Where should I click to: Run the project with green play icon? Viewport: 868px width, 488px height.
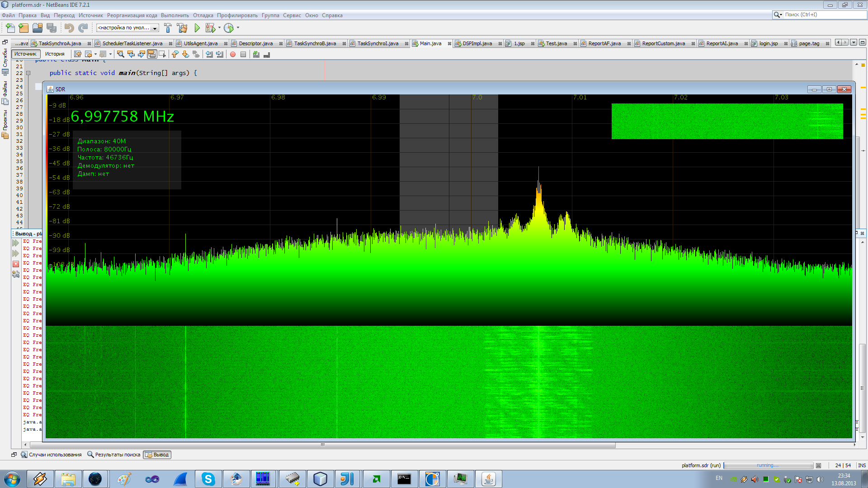197,28
